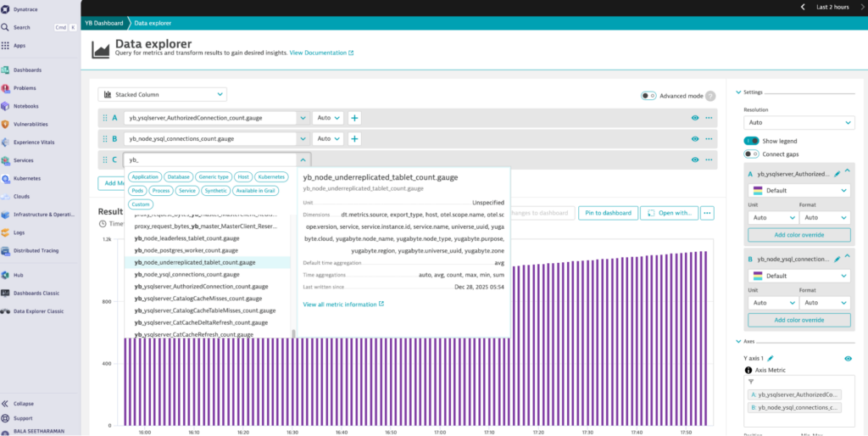Open the Distributed Tracing icon

tap(5, 251)
